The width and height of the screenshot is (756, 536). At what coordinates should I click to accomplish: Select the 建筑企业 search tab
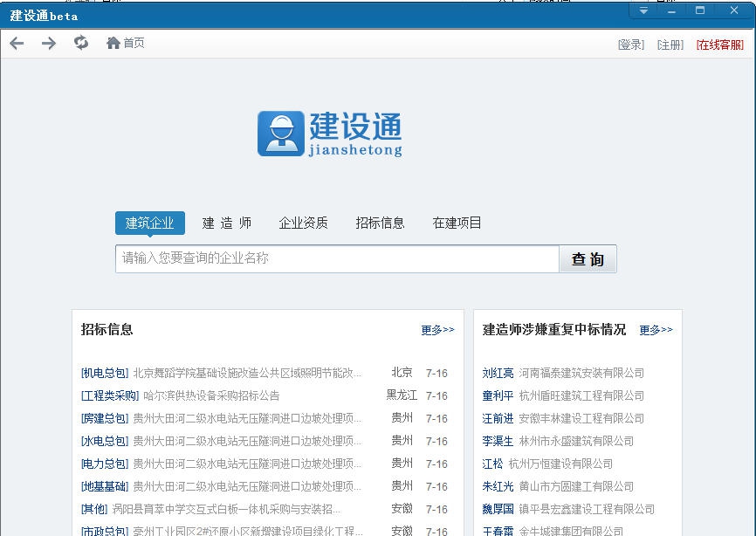coord(150,223)
